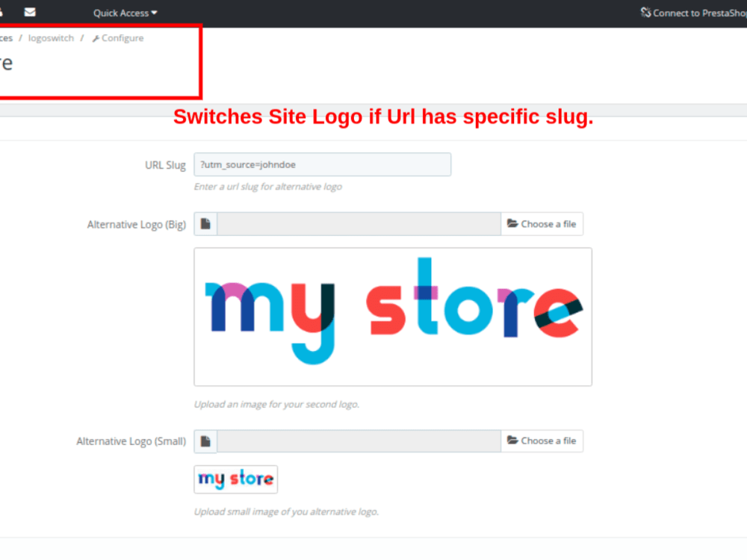Viewport: 747px width, 560px height.
Task: Click the file icon in Alternative Logo (Big) upload field
Action: tap(205, 223)
